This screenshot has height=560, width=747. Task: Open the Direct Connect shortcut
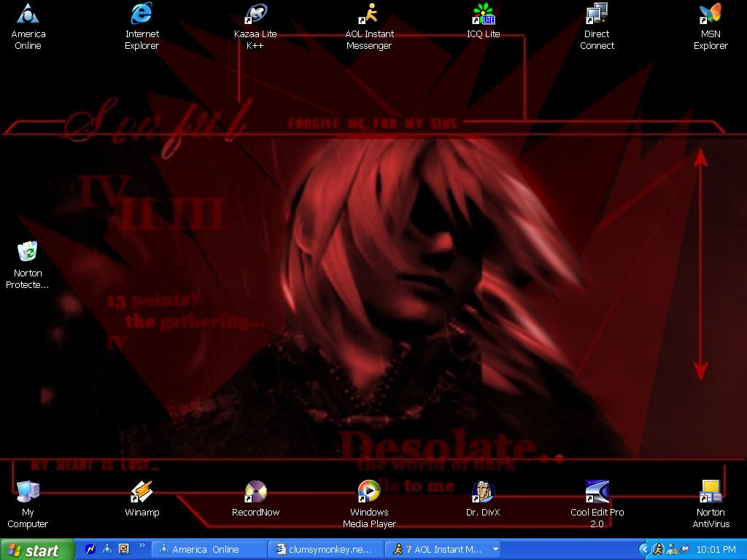point(597,15)
